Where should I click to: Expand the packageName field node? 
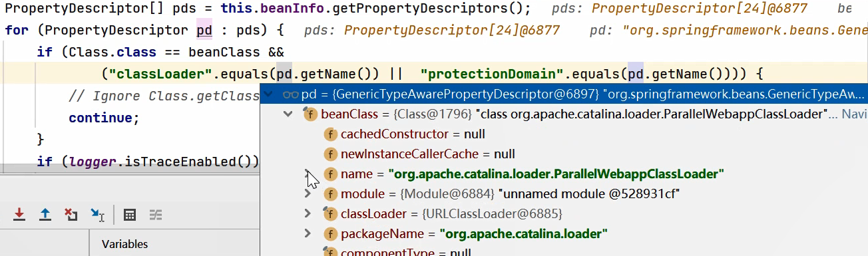(x=308, y=234)
